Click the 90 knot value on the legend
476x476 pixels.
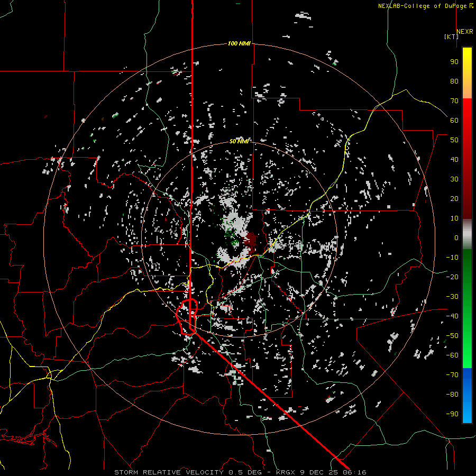pyautogui.click(x=454, y=62)
